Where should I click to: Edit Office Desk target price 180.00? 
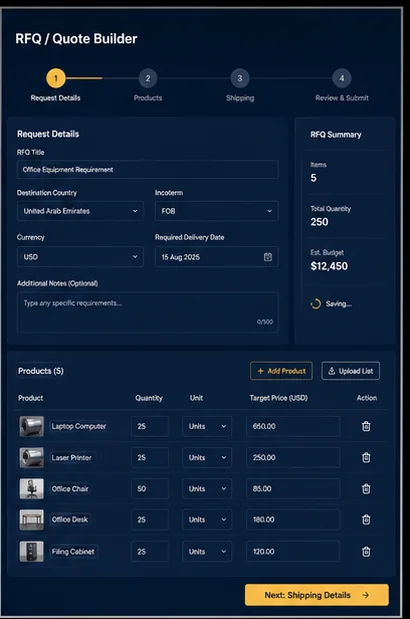[293, 520]
